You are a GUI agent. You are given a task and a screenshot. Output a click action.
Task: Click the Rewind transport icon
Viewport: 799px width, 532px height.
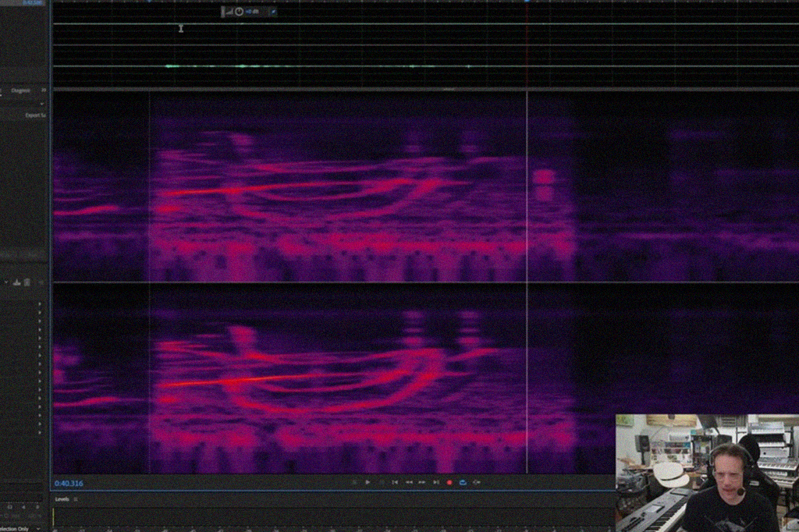pyautogui.click(x=408, y=483)
